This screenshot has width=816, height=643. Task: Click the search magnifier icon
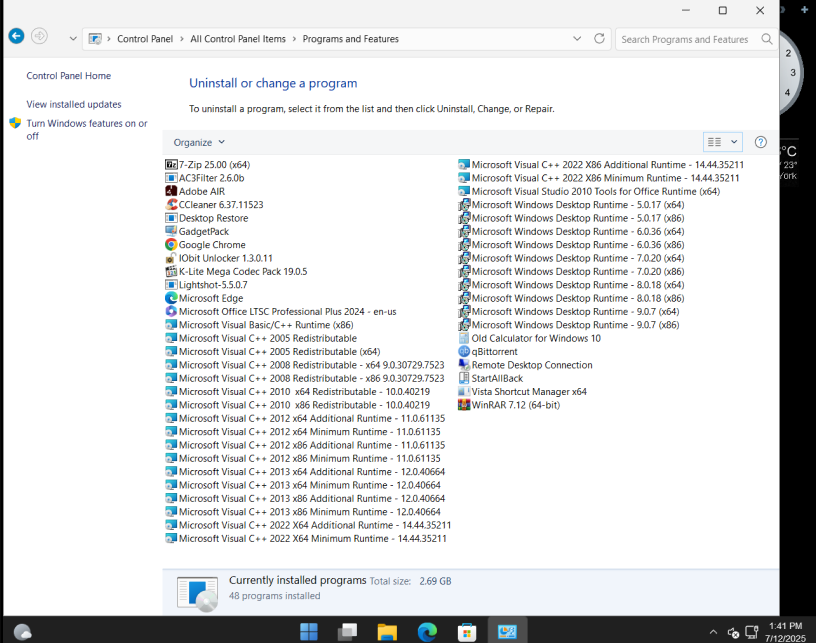pos(767,39)
